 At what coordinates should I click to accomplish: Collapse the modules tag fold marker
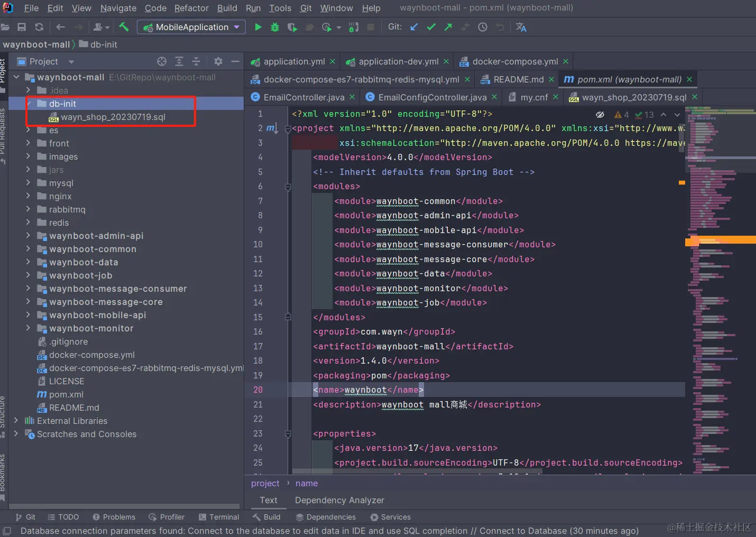click(288, 187)
